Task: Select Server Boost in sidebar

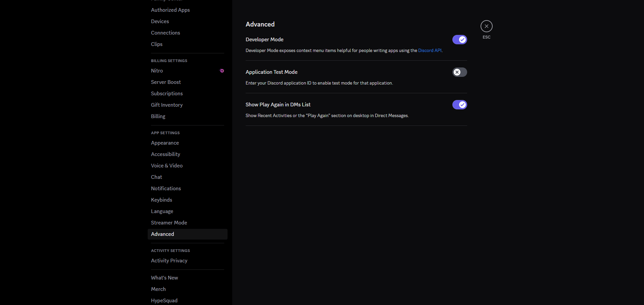Action: pos(187,82)
